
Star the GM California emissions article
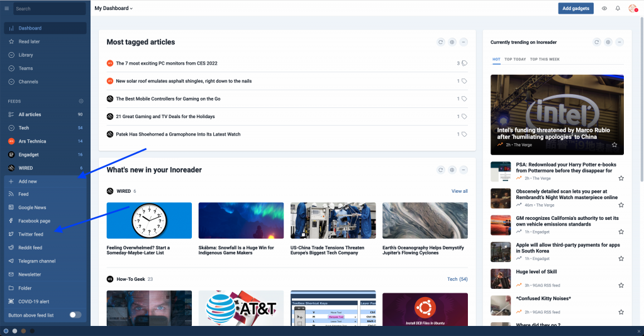[x=621, y=232]
